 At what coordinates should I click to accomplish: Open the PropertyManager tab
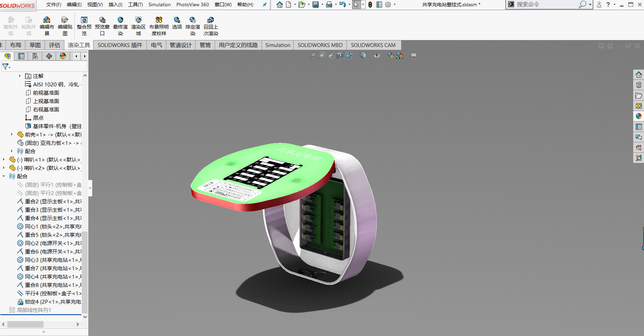click(x=21, y=56)
